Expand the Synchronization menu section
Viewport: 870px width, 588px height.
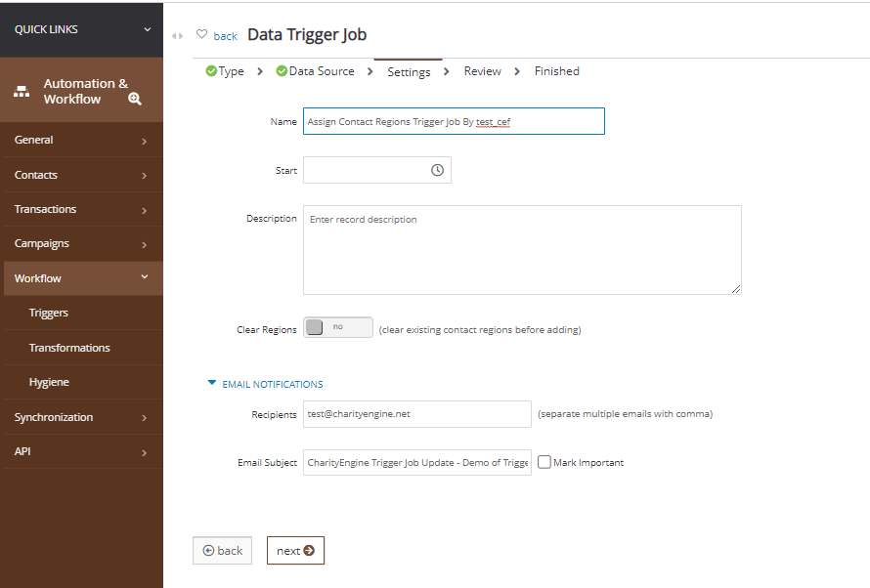[83, 417]
